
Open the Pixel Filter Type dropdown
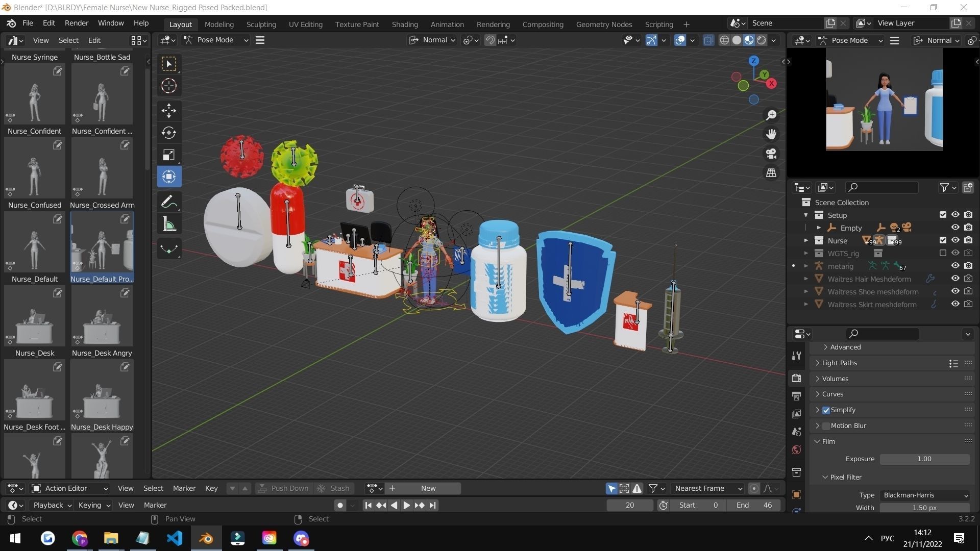click(x=925, y=495)
